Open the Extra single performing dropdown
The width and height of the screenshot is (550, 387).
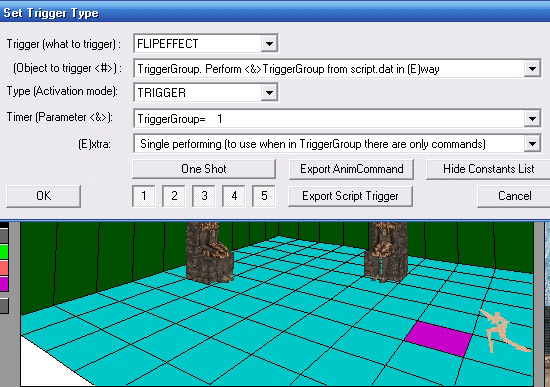pos(532,144)
